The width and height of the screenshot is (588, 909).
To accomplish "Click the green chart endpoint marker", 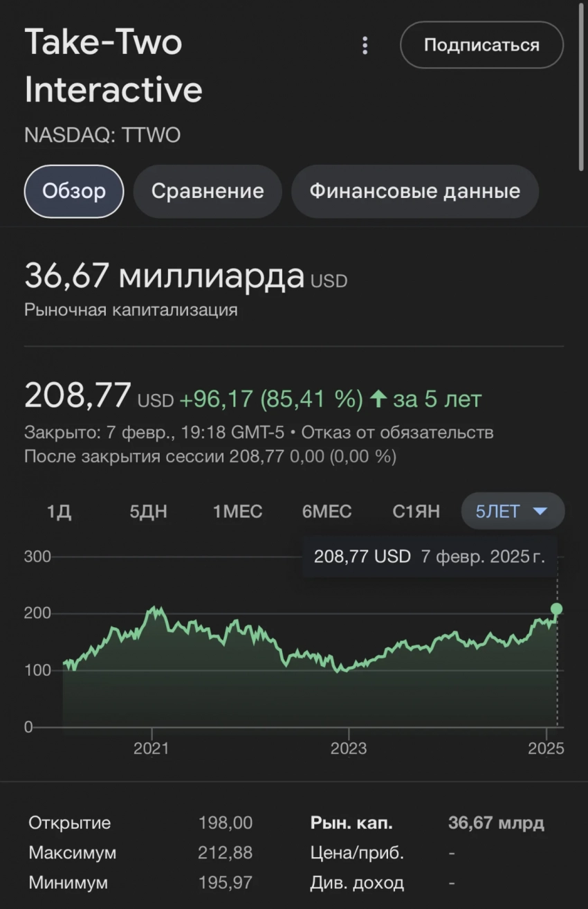I will click(x=556, y=609).
